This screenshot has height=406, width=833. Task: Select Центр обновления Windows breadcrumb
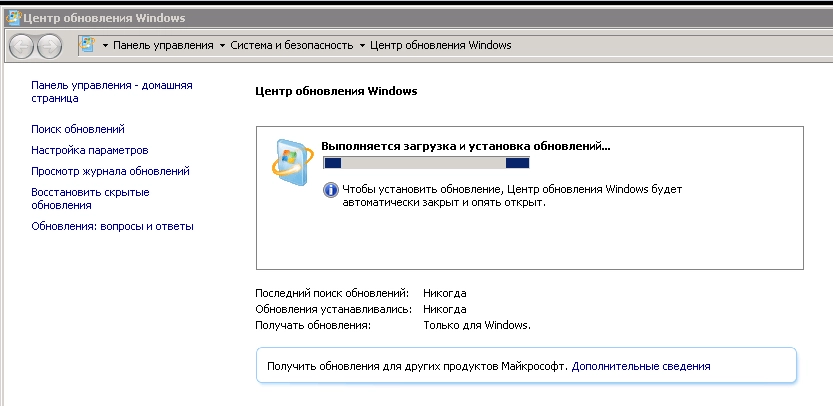440,45
